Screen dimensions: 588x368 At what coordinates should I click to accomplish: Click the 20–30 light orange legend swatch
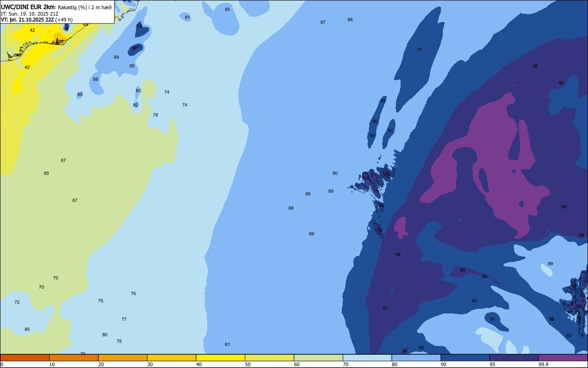[123, 357]
